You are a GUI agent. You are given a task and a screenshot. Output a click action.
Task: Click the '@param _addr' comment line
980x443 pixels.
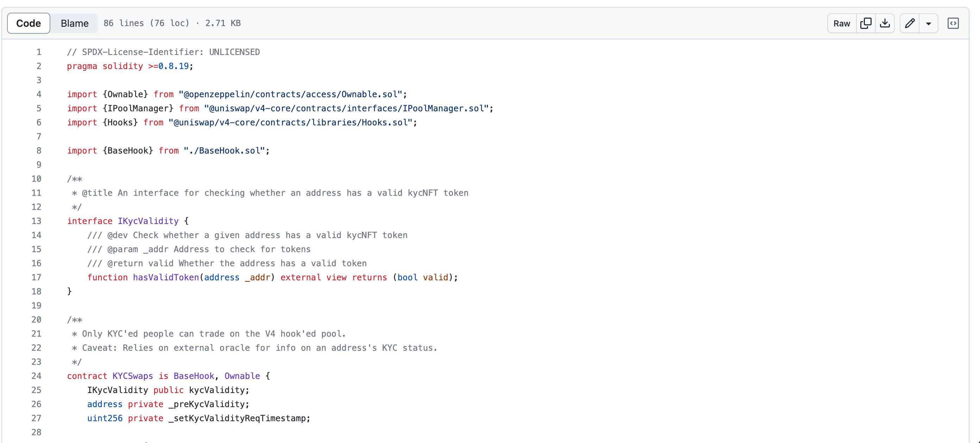[199, 249]
